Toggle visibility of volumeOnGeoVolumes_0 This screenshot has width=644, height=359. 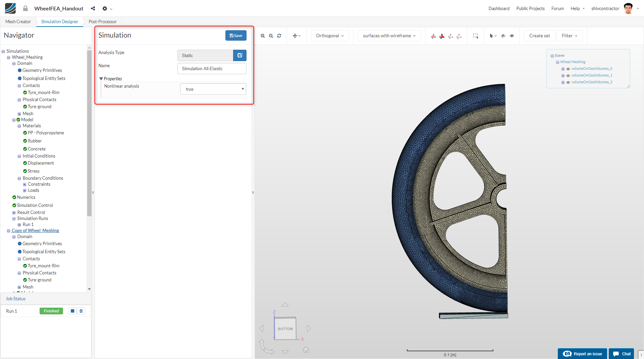pos(568,69)
